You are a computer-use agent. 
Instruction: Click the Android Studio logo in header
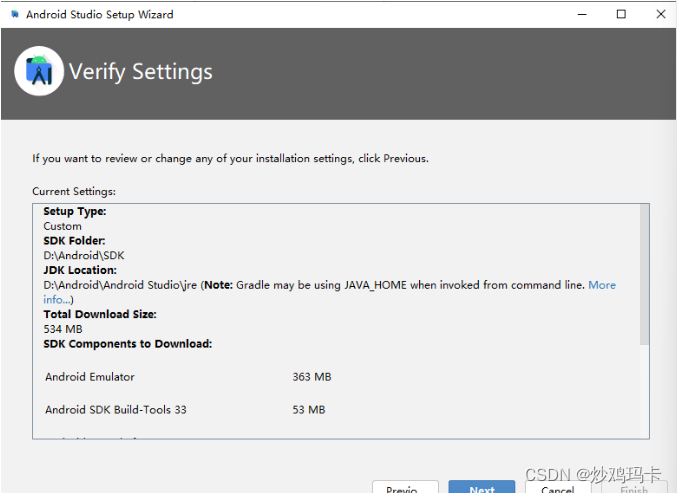pyautogui.click(x=39, y=71)
